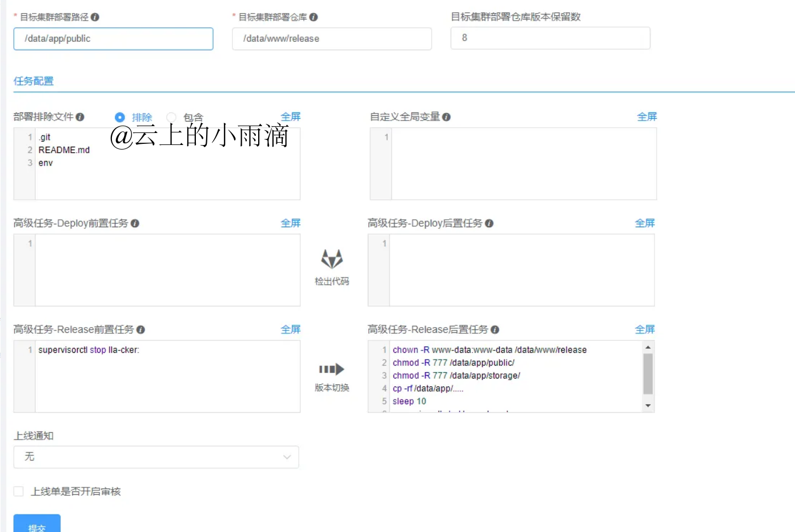Click the cp -rf /data/app line
The height and width of the screenshot is (532, 795).
point(428,389)
